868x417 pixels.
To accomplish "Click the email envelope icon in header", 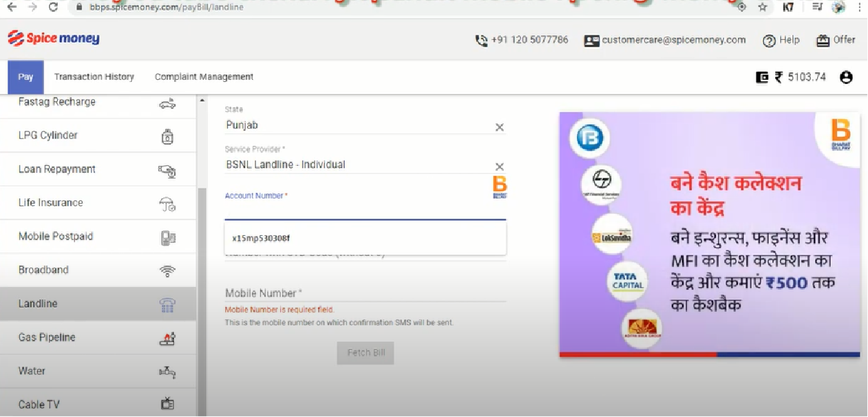I will [x=591, y=41].
